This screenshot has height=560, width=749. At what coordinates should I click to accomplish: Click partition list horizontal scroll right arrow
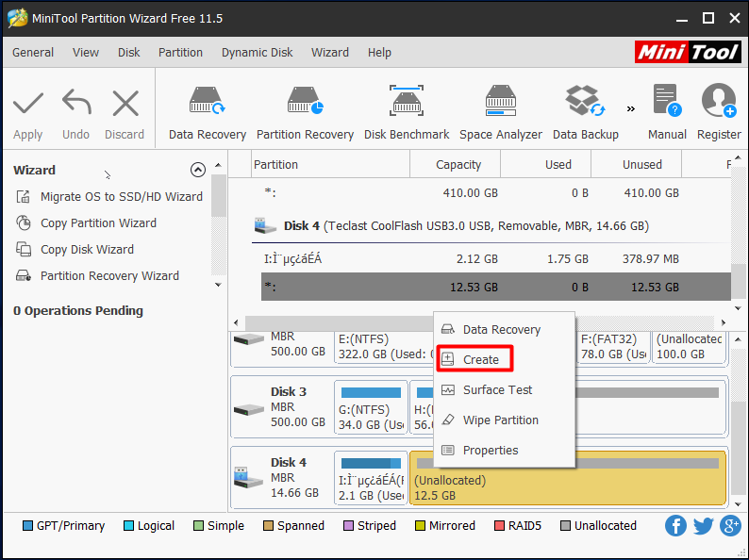pos(724,322)
